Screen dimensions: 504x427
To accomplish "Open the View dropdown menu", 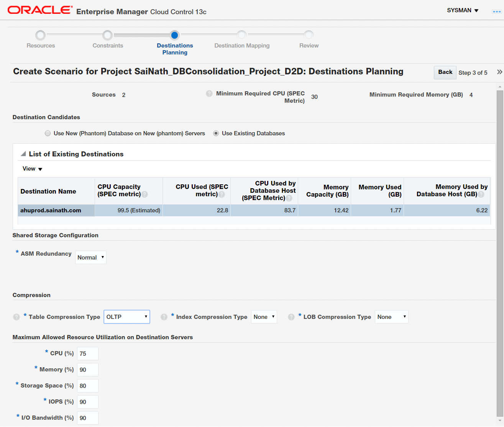I will (32, 169).
